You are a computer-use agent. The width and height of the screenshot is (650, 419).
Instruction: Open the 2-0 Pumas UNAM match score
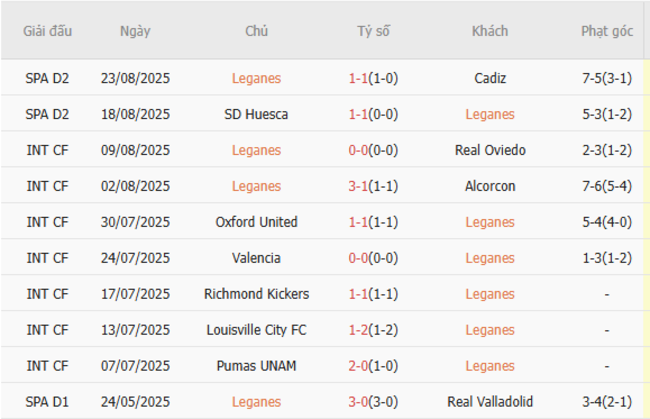[x=359, y=366]
